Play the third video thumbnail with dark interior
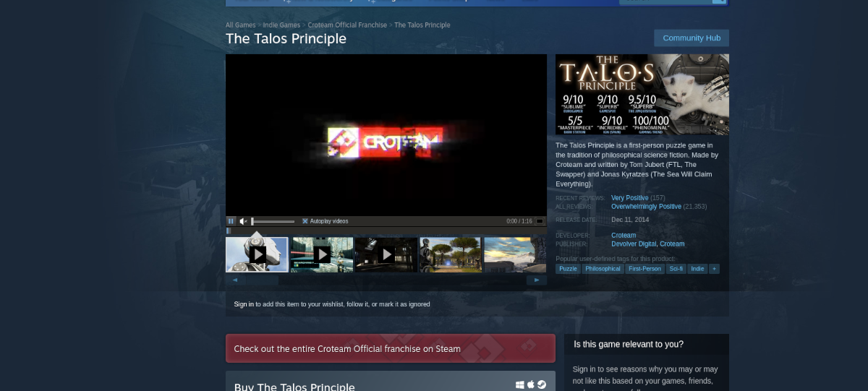The height and width of the screenshot is (391, 868). coord(386,254)
